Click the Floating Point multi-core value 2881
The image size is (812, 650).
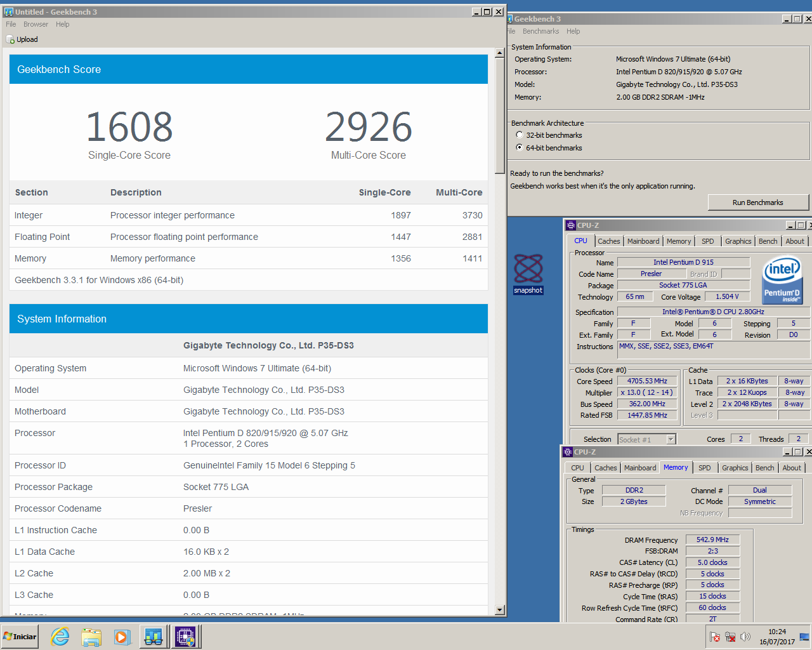tap(472, 237)
